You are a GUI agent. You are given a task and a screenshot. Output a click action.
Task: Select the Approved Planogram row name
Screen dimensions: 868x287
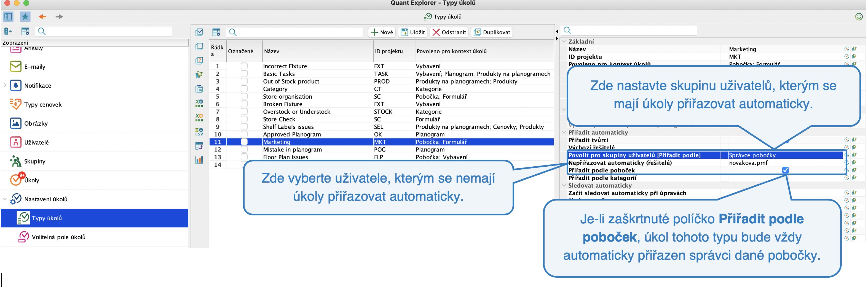point(292,134)
